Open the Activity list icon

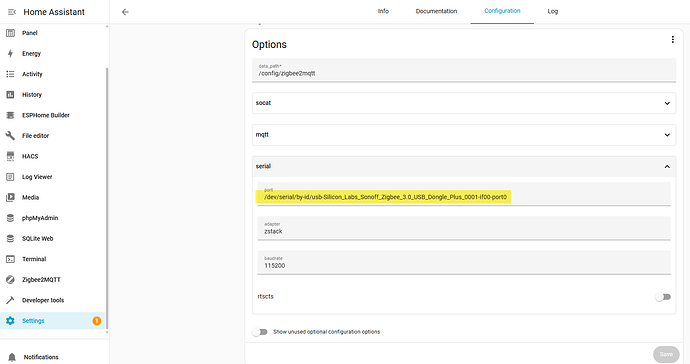click(x=10, y=74)
